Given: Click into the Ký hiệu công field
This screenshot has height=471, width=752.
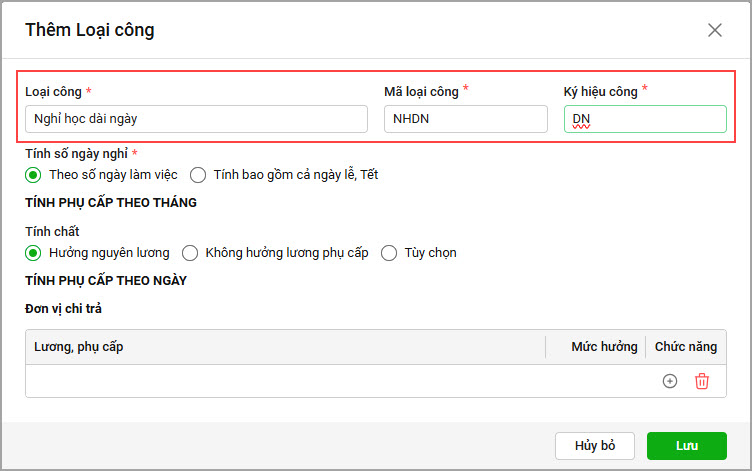Looking at the screenshot, I should click(x=645, y=119).
